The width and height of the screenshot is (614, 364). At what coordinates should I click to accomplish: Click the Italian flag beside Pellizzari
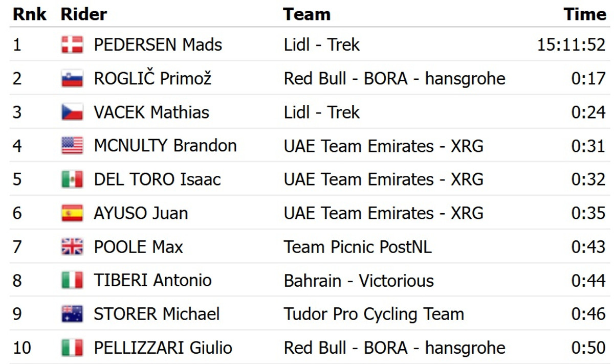point(72,348)
